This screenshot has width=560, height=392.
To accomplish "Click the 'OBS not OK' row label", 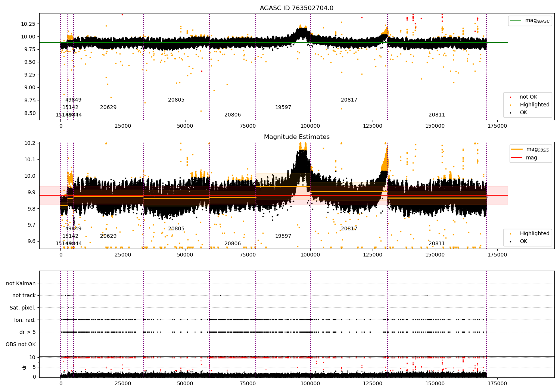I will tap(21, 344).
